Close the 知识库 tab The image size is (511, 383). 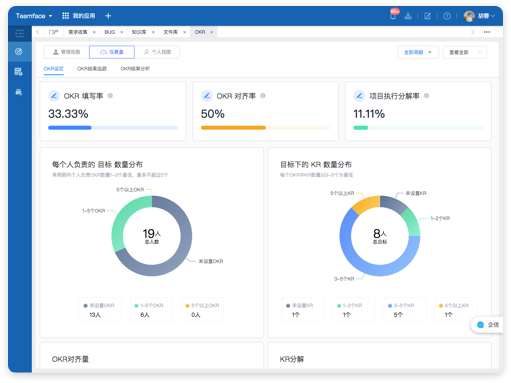(x=153, y=32)
